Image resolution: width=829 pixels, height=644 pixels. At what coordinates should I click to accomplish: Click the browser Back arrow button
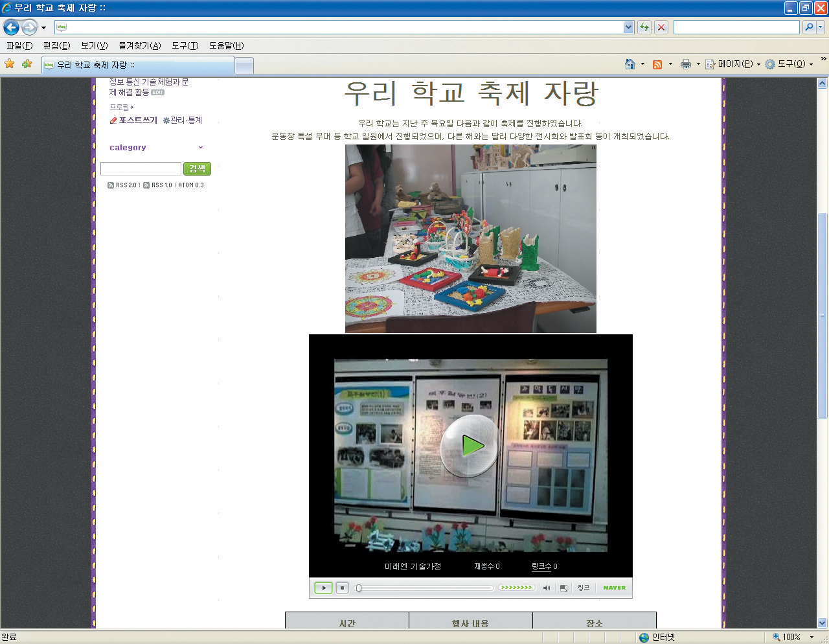pos(11,27)
